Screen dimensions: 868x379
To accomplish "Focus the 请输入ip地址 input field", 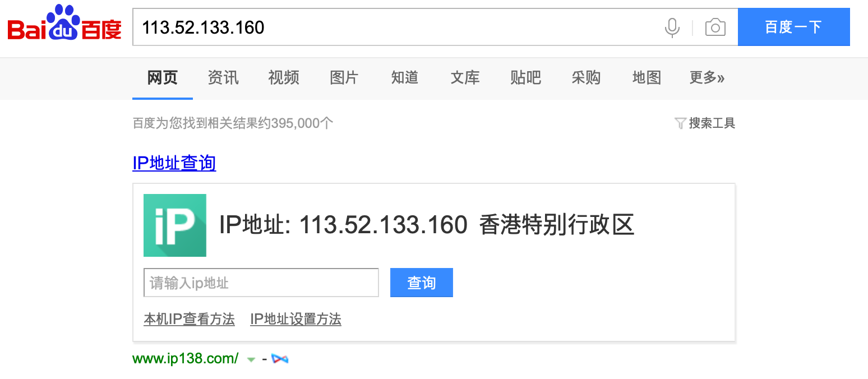I will click(x=261, y=283).
